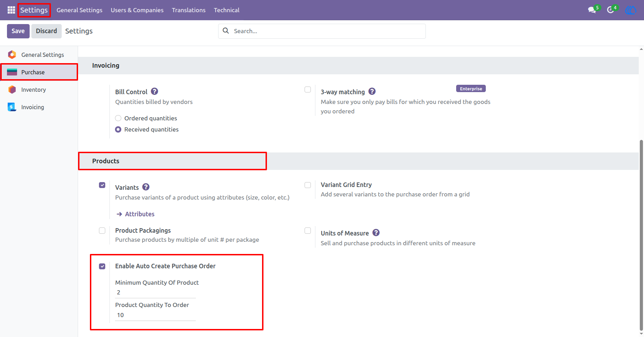The width and height of the screenshot is (644, 337).
Task: Enable the 3-way matching checkbox
Action: point(308,90)
